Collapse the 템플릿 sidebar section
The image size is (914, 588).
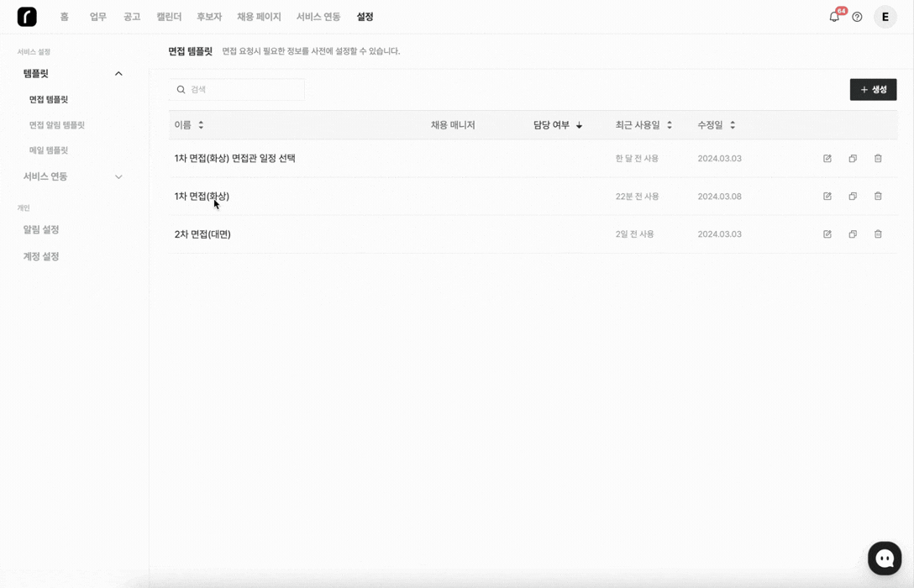[118, 74]
